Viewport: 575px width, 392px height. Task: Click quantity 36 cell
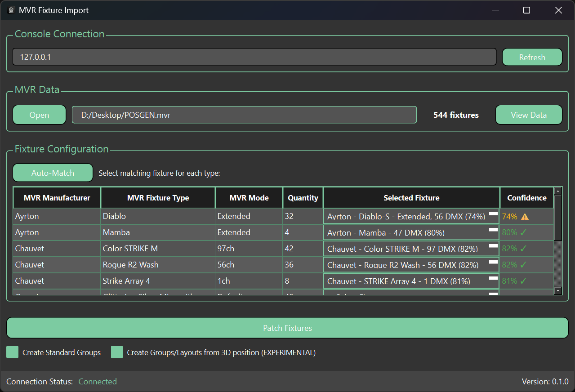click(x=303, y=265)
